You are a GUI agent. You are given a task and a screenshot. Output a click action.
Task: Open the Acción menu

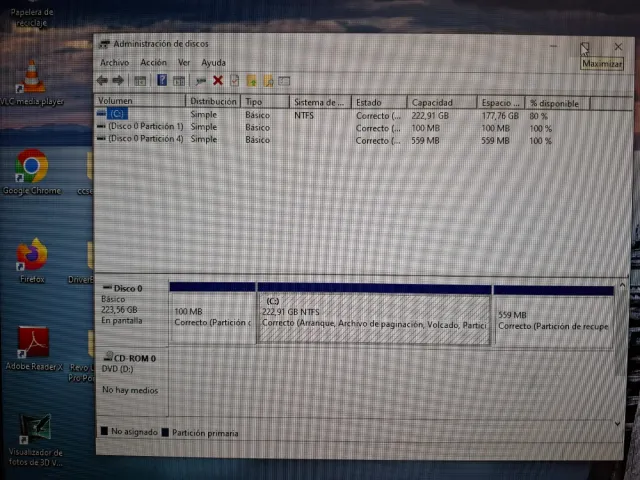tap(153, 62)
